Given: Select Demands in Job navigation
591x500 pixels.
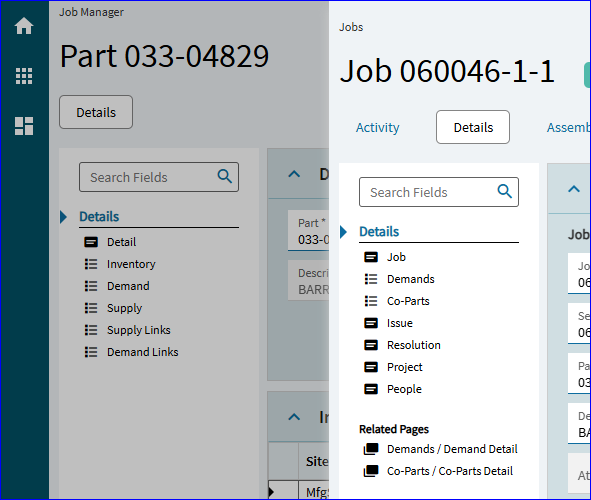Looking at the screenshot, I should (x=411, y=279).
